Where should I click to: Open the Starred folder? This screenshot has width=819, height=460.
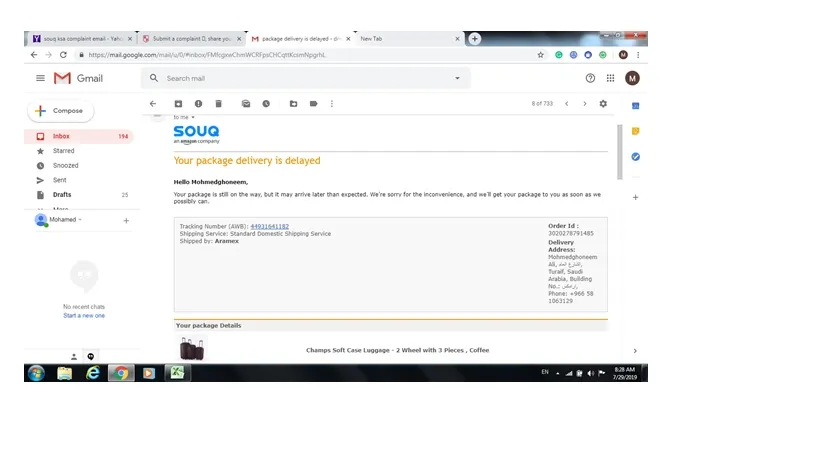coord(63,151)
